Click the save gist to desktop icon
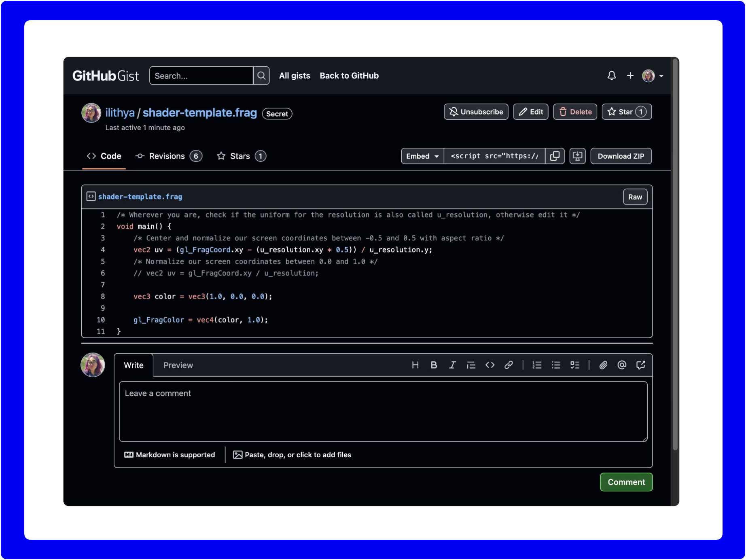 [577, 156]
